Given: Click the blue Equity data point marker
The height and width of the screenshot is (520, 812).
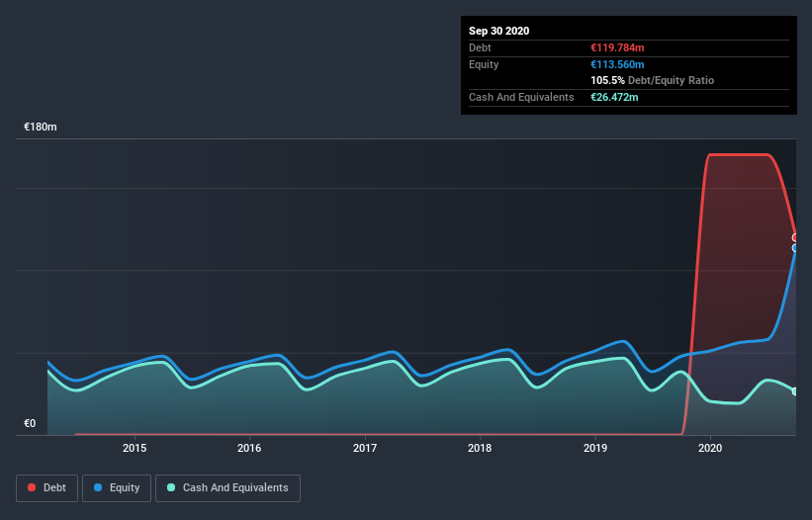Looking at the screenshot, I should click(x=795, y=248).
